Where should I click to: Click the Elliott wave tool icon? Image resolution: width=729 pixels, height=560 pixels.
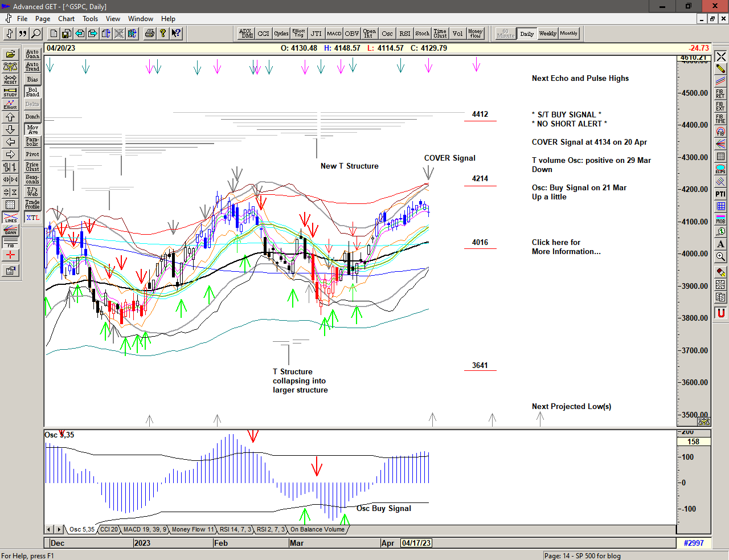tap(10, 104)
